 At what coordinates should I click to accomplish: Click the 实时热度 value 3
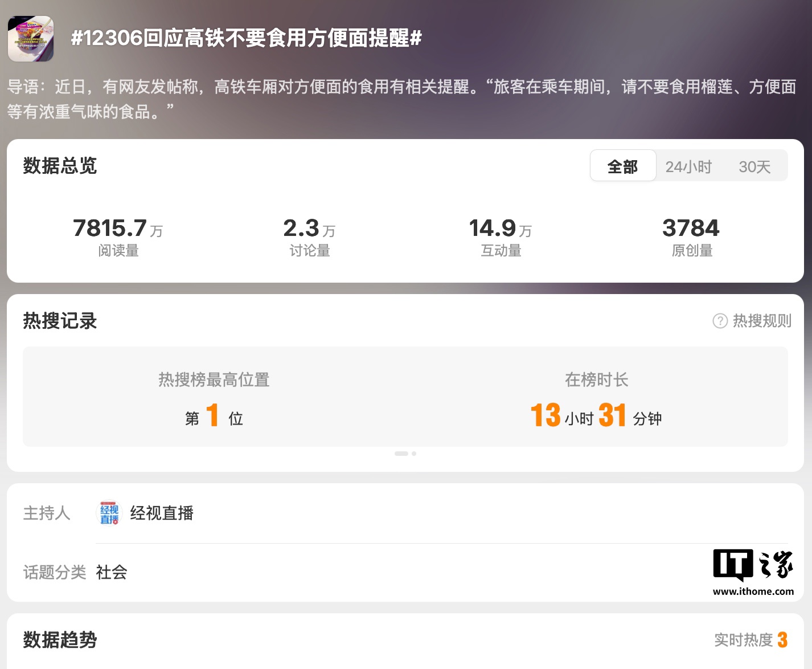pyautogui.click(x=784, y=640)
